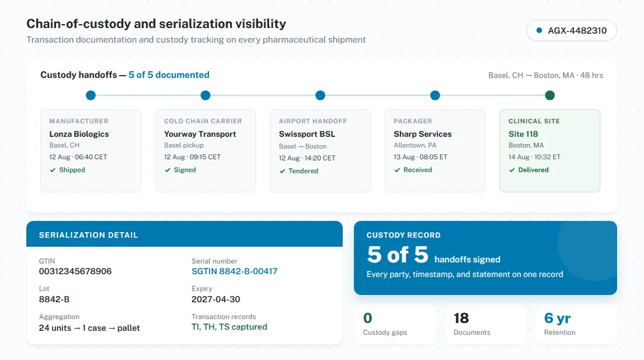Open the Swissport BSL handoff name
The height and width of the screenshot is (360, 644).
click(x=307, y=134)
